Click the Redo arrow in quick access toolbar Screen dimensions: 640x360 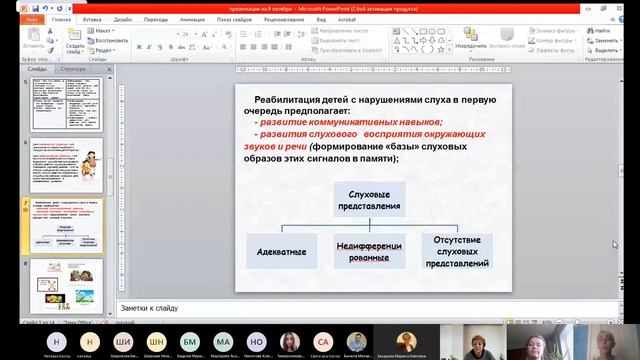60,8
